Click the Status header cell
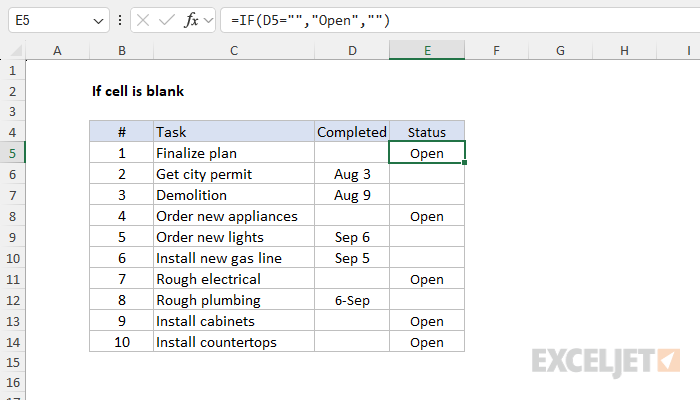The height and width of the screenshot is (400, 700). [427, 132]
